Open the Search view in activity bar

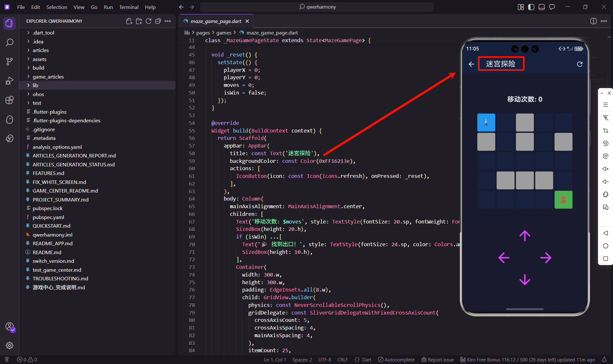tap(10, 42)
